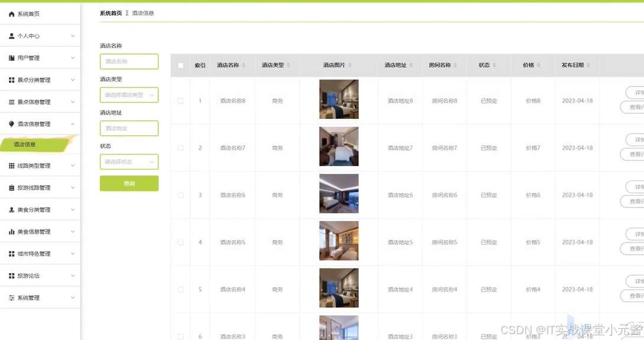
Task: Check the row checkbox for 酒店名称6
Action: coord(180,195)
